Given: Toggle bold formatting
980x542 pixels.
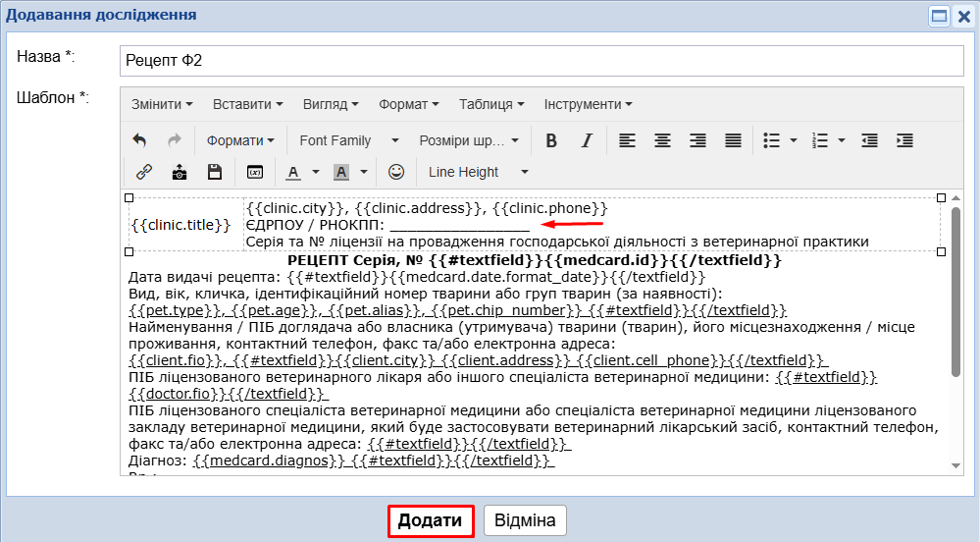Looking at the screenshot, I should click(551, 140).
